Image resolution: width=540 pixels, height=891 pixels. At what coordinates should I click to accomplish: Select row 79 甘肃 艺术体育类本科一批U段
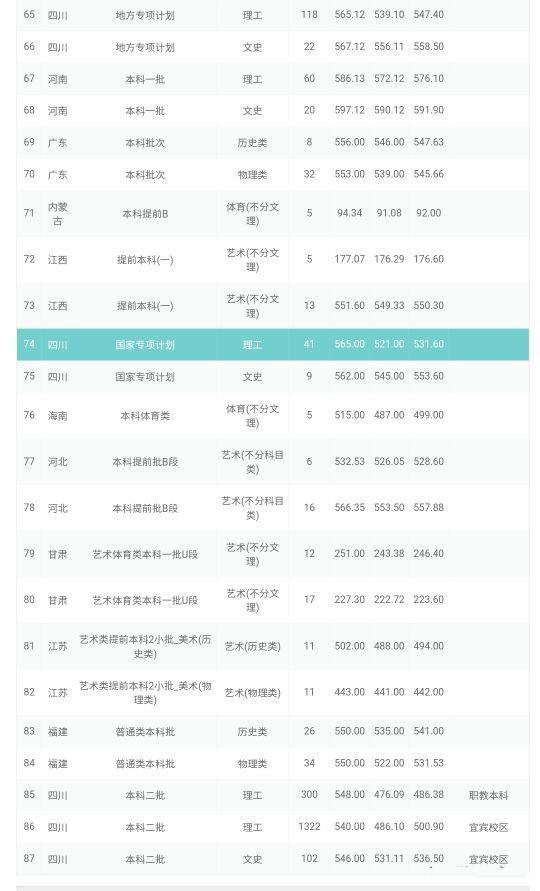(273, 553)
